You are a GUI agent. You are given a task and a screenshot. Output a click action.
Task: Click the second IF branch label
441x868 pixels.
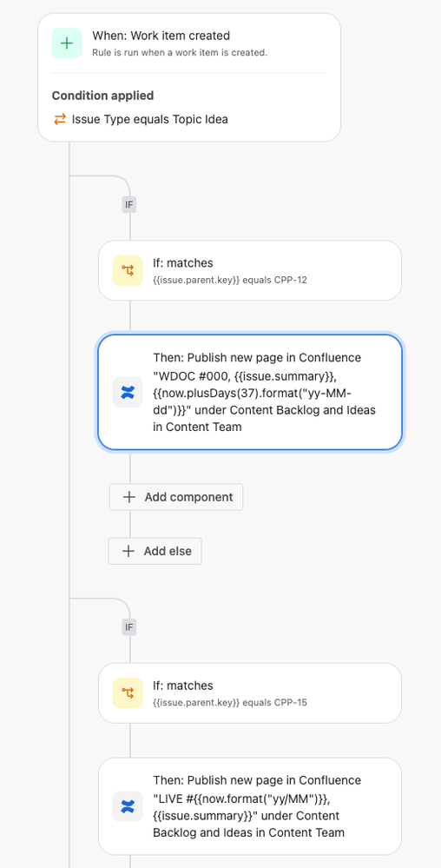pyautogui.click(x=129, y=627)
